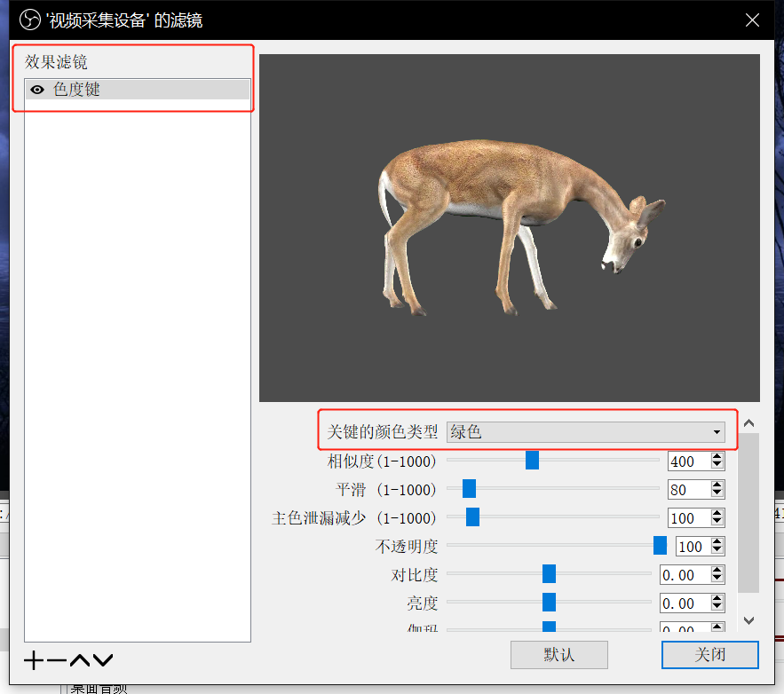Click the 平滑 slider handle
This screenshot has height=694, width=784.
tap(469, 489)
